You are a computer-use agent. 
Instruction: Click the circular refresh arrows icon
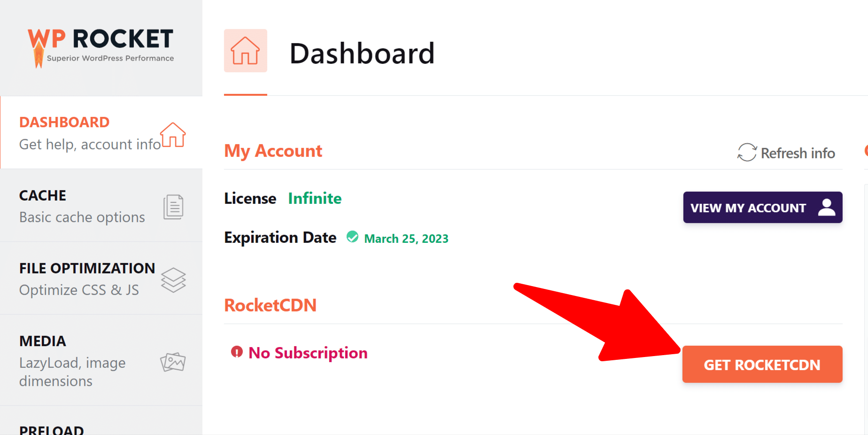(747, 153)
